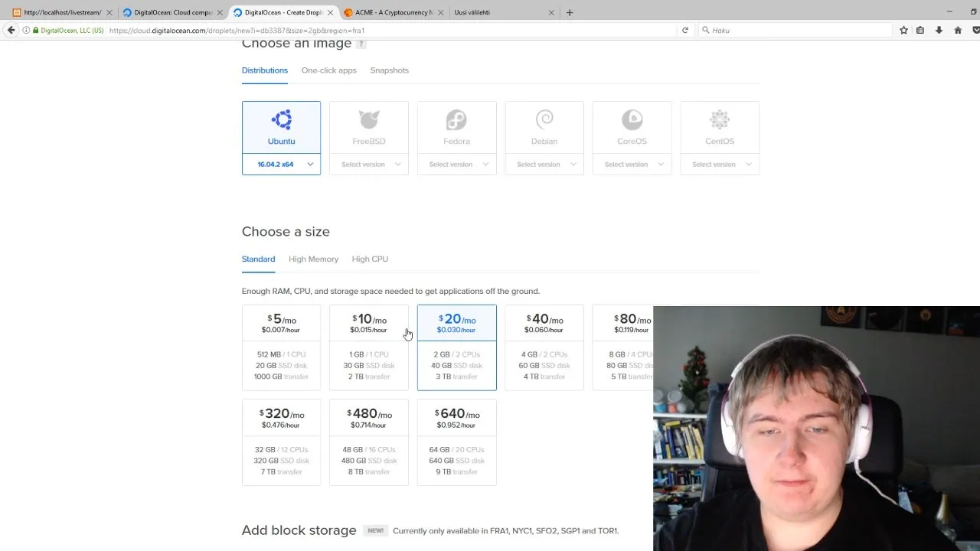Switch to the One-click apps tab
Image resolution: width=980 pixels, height=551 pixels.
click(329, 70)
